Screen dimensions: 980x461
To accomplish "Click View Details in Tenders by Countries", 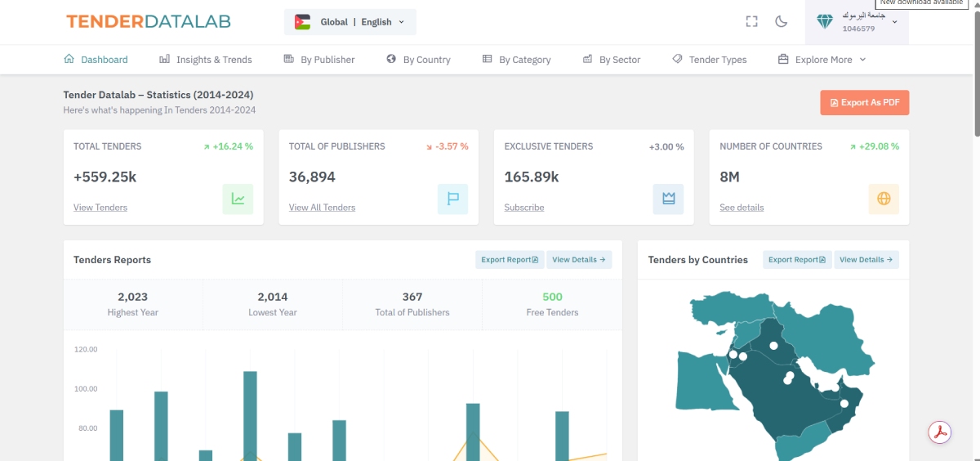I will 866,260.
